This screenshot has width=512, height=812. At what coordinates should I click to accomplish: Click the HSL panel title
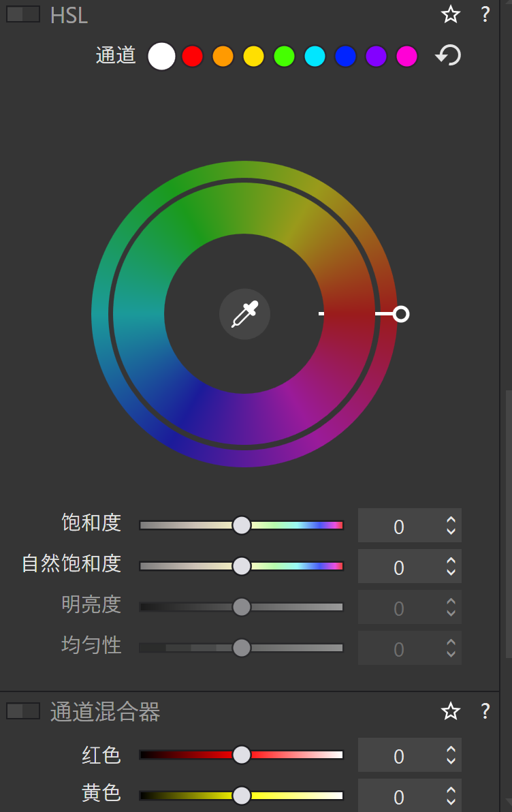pos(69,15)
